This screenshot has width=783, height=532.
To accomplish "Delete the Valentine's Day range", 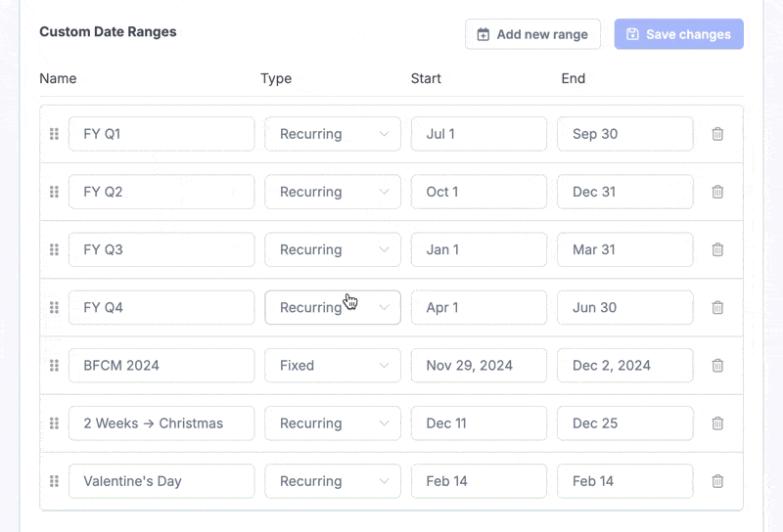I will (x=717, y=481).
